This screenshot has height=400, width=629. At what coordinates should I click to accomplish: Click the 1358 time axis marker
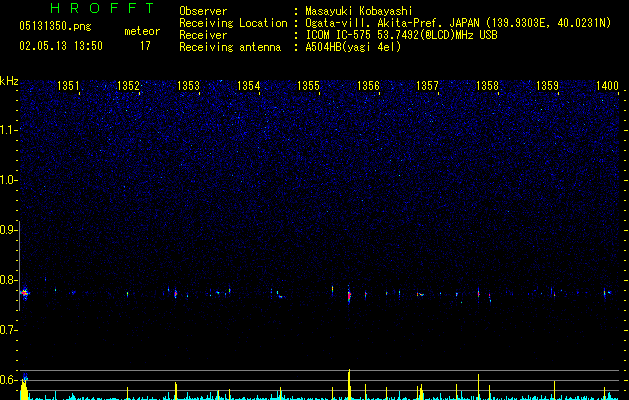[x=487, y=86]
